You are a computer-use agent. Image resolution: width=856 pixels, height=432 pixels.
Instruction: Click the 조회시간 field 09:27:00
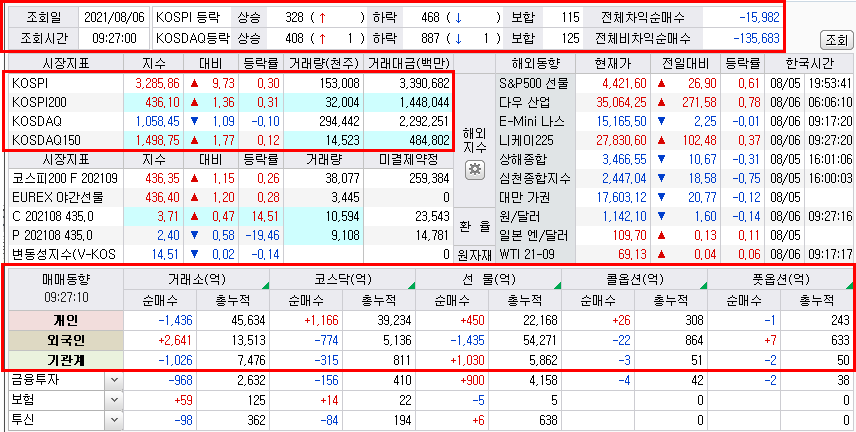point(114,39)
